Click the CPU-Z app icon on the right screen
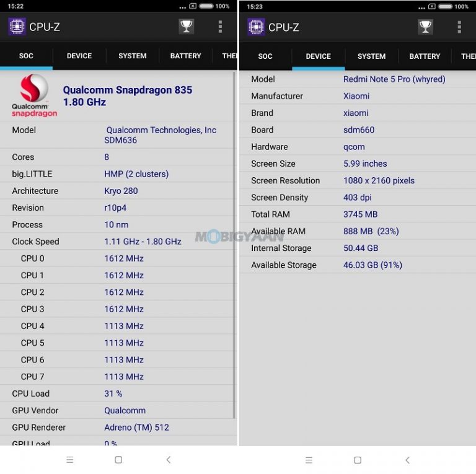This screenshot has width=476, height=474. (x=256, y=27)
